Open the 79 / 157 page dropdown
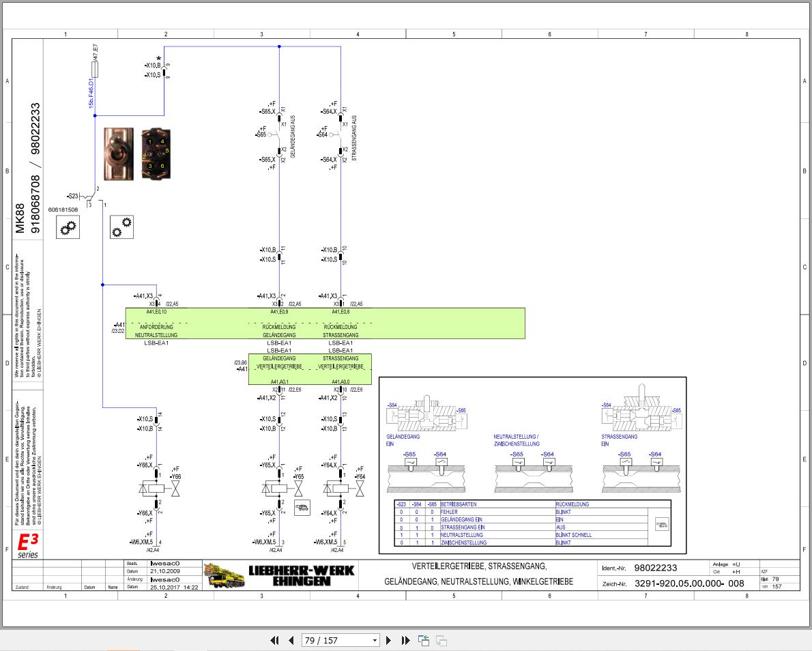Screen dimensions: 812x651 click(x=375, y=641)
